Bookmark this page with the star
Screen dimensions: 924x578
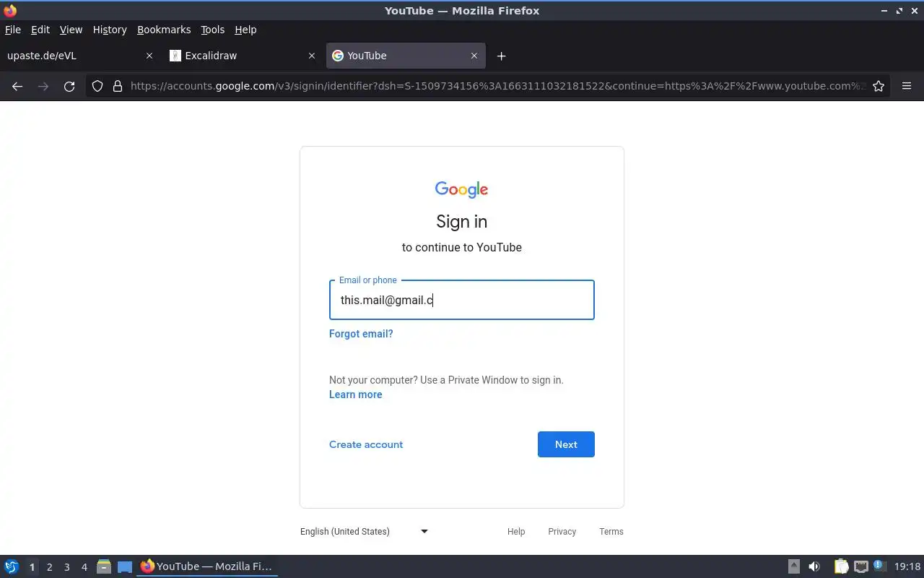[879, 86]
